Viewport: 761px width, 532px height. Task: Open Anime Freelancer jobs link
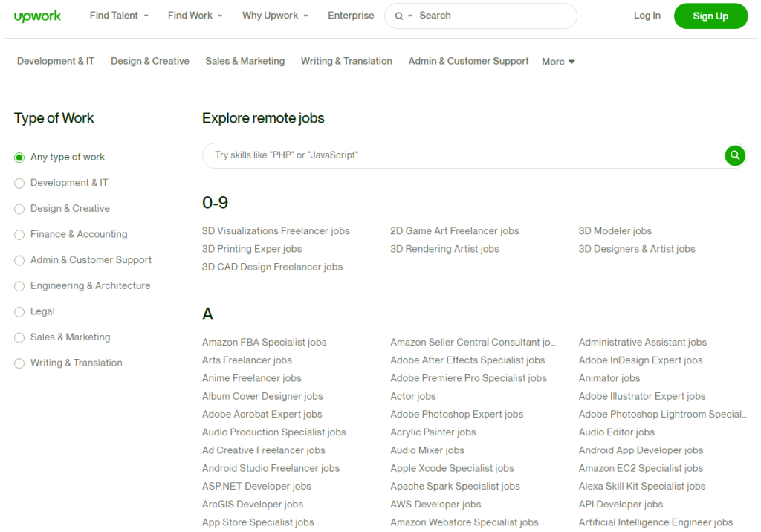point(252,378)
